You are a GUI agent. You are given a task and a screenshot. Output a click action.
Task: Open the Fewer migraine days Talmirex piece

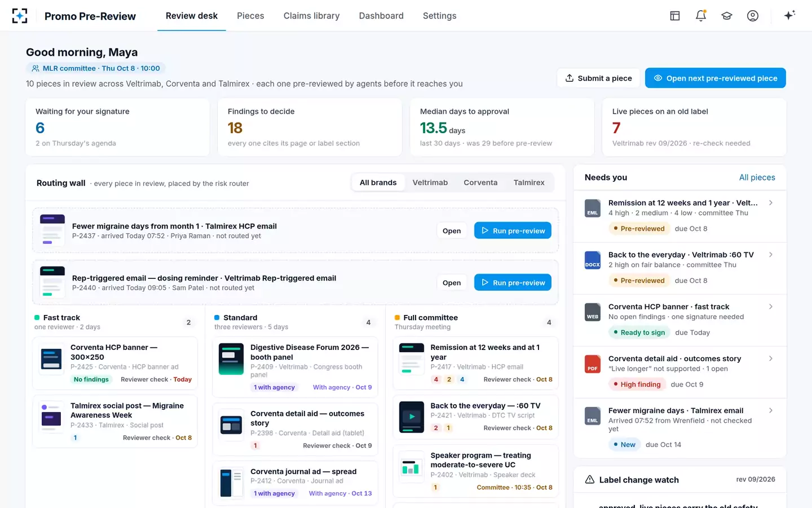[452, 230]
